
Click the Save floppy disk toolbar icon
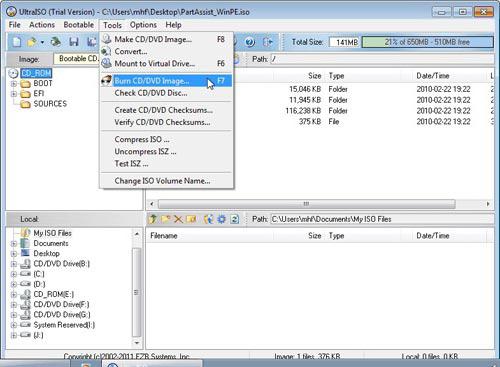(74, 42)
